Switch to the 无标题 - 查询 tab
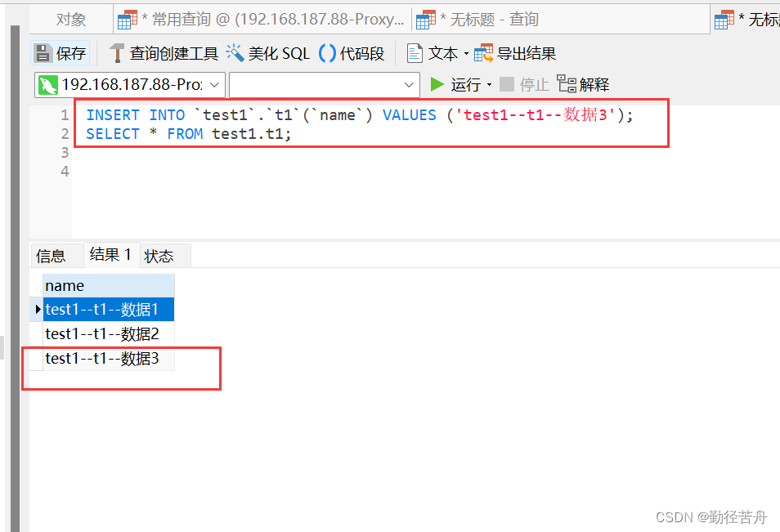Screen dimensions: 780x532 561,20
